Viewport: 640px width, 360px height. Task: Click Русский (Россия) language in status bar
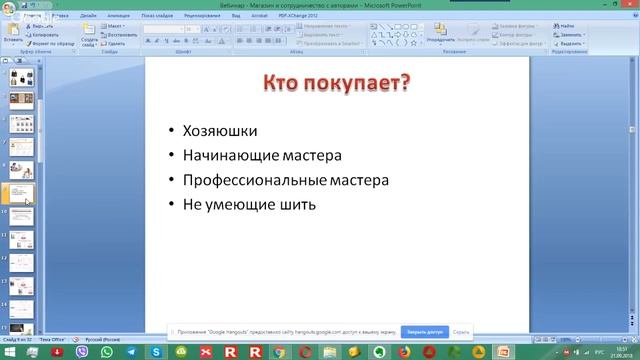point(102,340)
